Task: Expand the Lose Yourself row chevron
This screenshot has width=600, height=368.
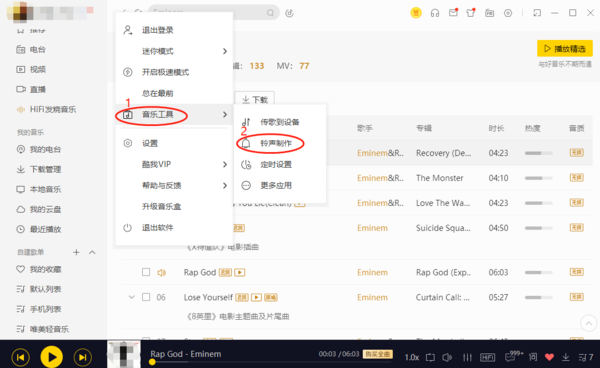Action: (131, 297)
